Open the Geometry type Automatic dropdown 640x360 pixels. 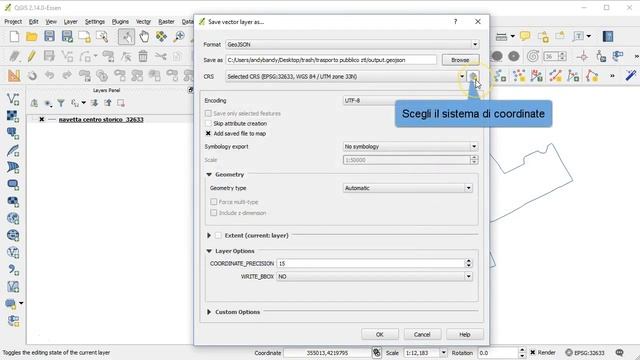pyautogui.click(x=408, y=188)
